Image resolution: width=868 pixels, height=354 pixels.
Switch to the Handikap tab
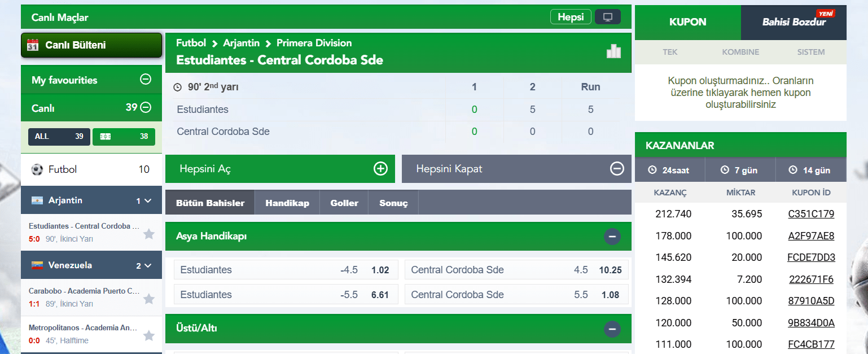pos(287,203)
